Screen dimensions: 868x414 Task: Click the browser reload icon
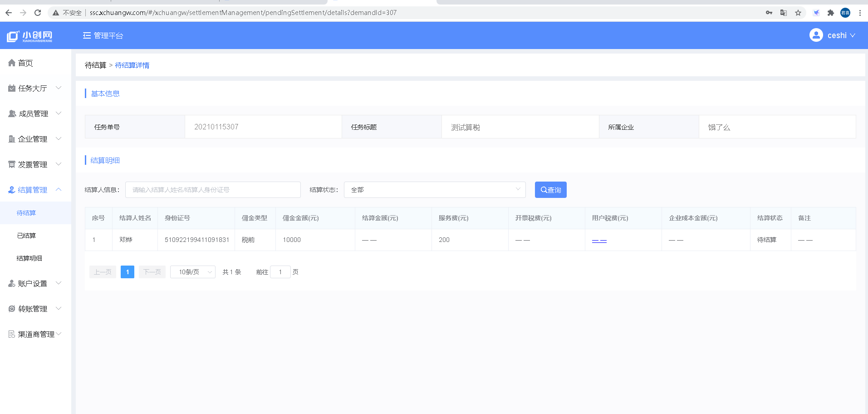click(x=38, y=13)
